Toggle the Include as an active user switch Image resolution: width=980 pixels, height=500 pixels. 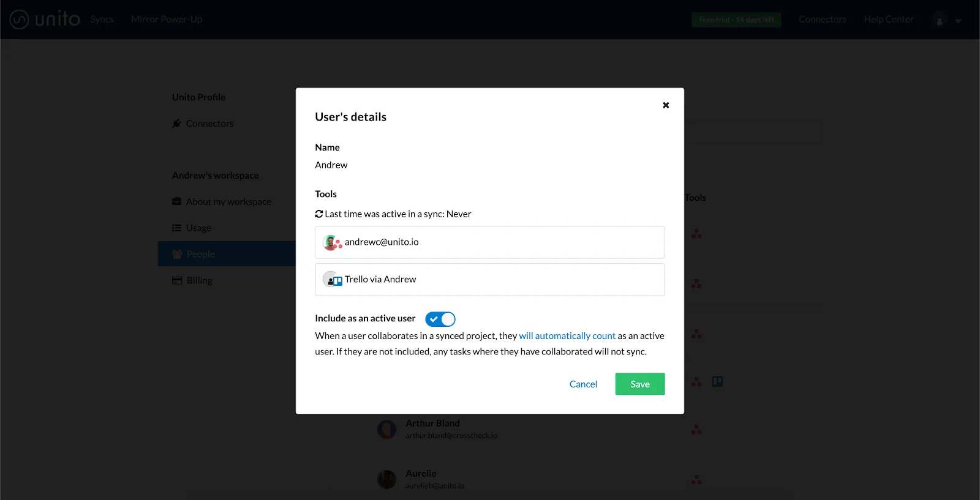tap(440, 319)
